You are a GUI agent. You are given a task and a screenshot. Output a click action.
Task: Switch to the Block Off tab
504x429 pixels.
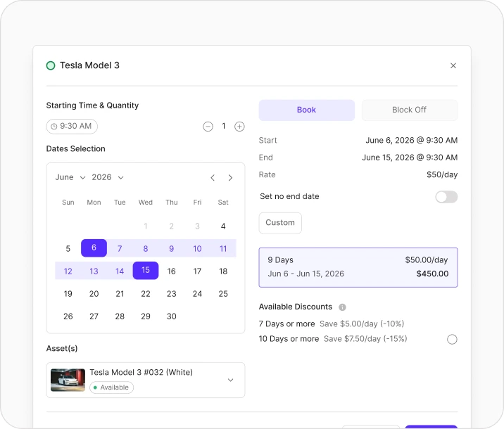pyautogui.click(x=410, y=110)
